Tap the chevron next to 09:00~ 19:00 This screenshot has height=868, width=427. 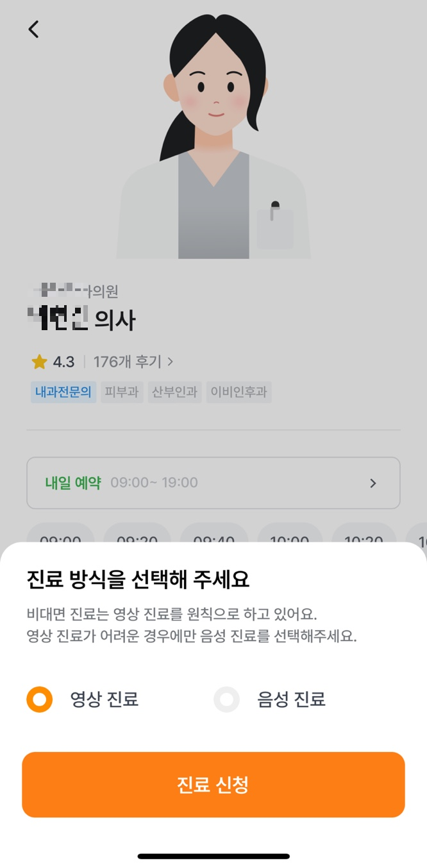[373, 483]
